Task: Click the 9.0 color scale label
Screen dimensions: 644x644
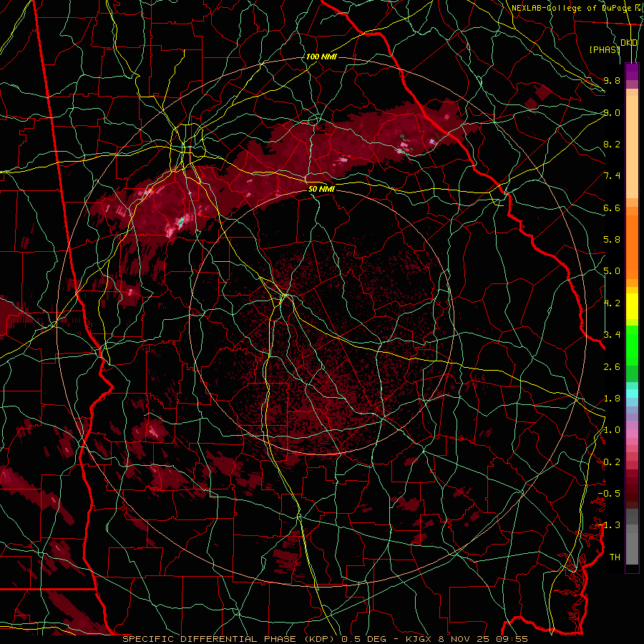Action: coord(612,113)
